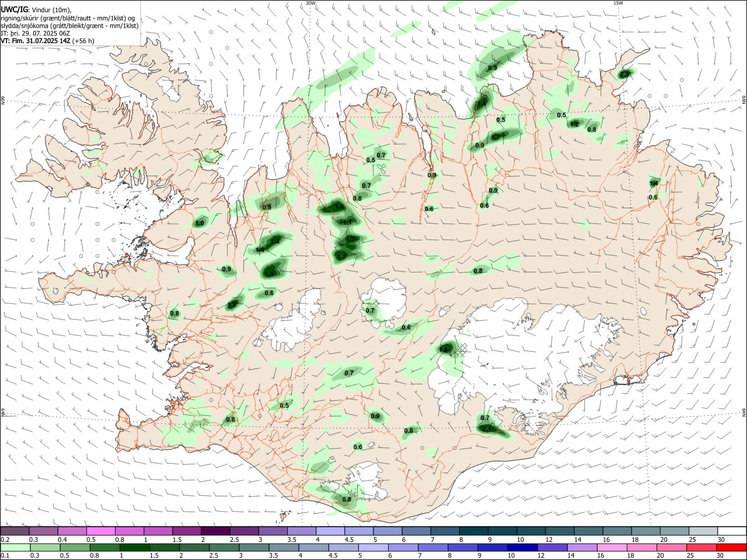Click the '0.1' label in the bottom legend row
747x560 pixels.
click(5, 555)
